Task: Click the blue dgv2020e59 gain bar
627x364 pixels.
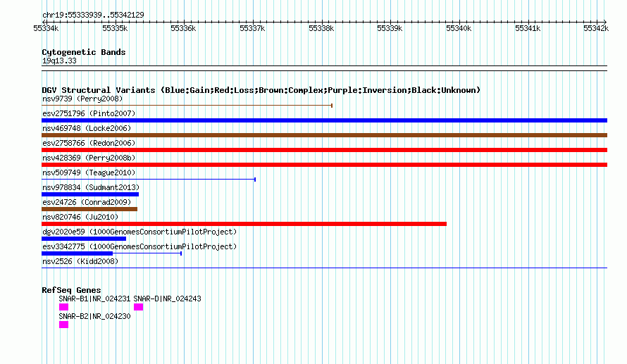Action: coord(84,239)
